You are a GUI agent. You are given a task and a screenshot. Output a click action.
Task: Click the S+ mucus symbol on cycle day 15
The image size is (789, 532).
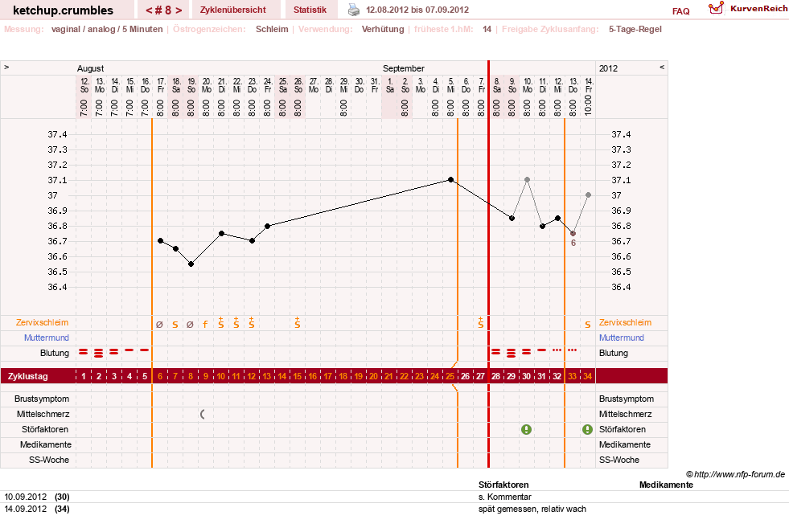[x=298, y=323]
